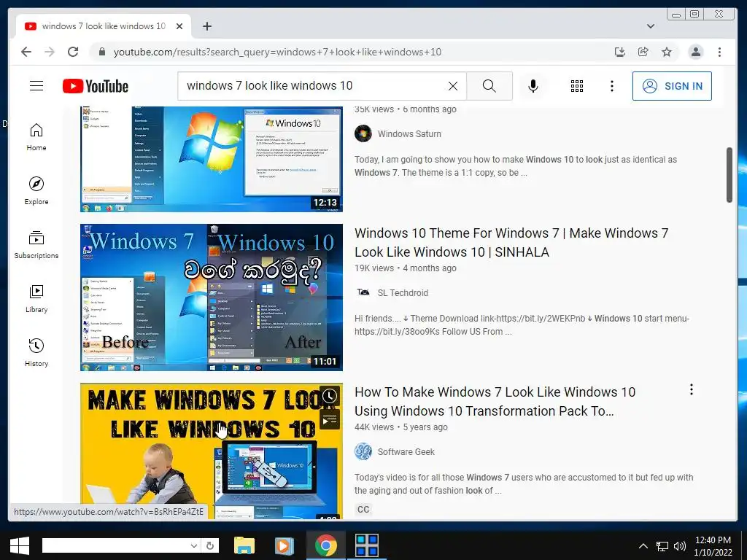Show hidden system tray icons

pyautogui.click(x=643, y=546)
